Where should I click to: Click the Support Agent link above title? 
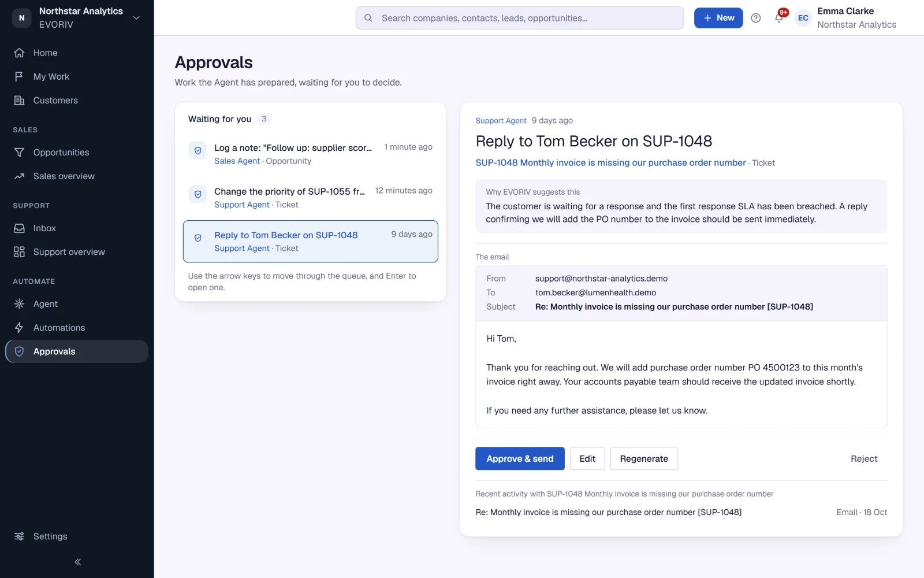click(501, 120)
